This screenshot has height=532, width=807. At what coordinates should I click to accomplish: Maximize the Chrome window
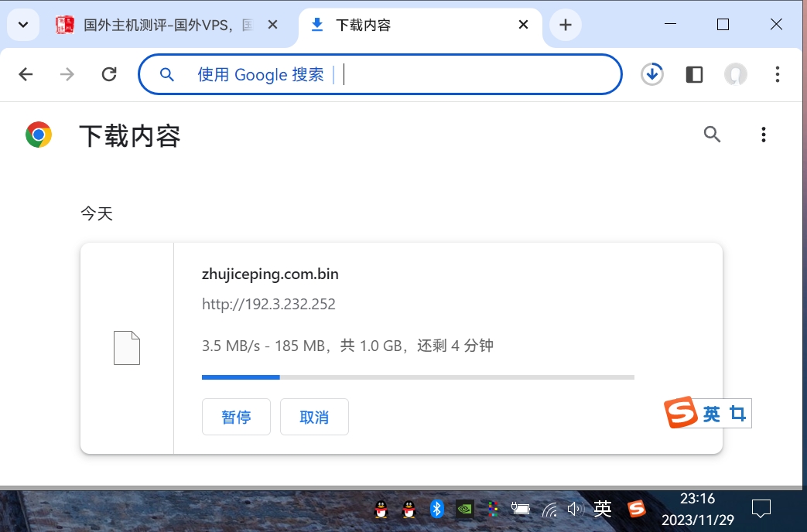click(723, 24)
